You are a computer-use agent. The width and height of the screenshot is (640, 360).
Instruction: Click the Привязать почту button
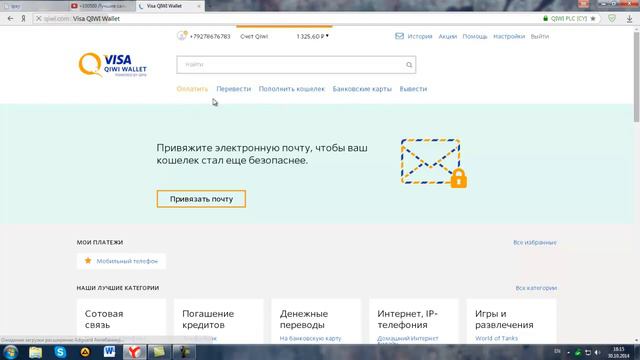[201, 199]
